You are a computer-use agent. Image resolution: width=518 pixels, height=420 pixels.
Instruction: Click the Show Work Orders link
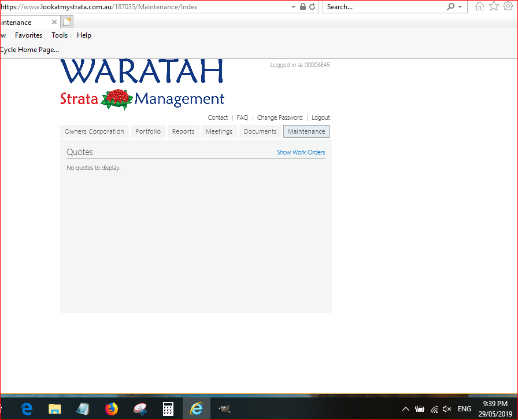tap(301, 152)
